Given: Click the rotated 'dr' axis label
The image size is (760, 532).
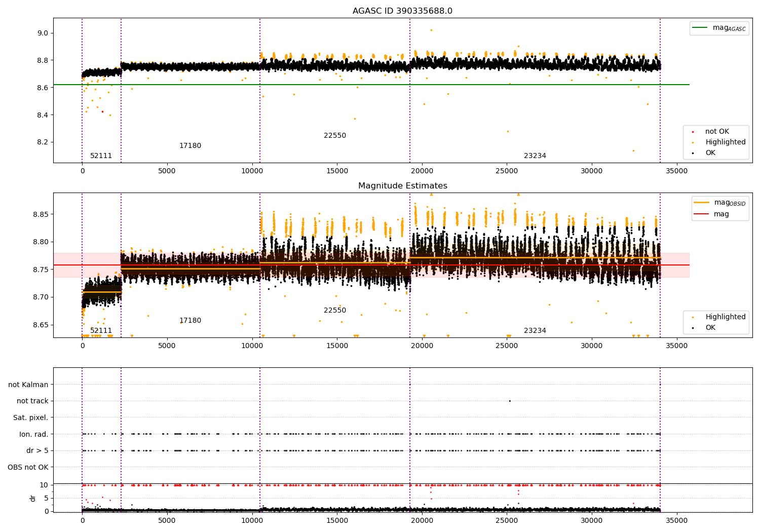Looking at the screenshot, I should pyautogui.click(x=33, y=498).
